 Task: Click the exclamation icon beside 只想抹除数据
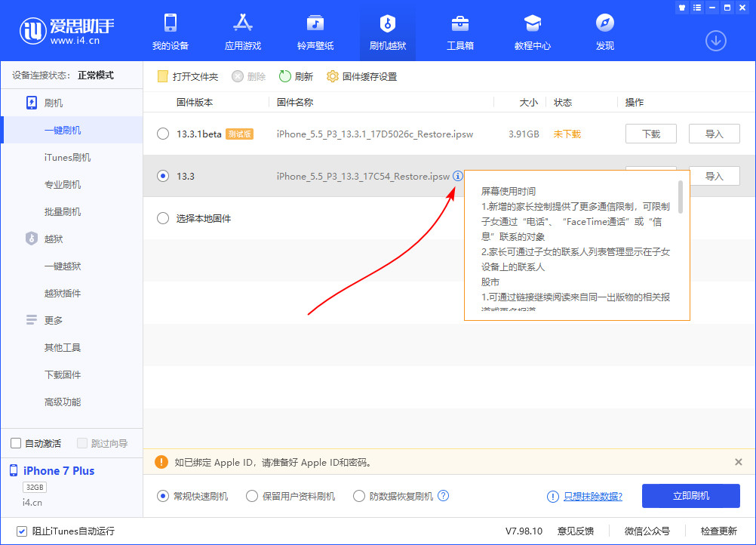552,496
